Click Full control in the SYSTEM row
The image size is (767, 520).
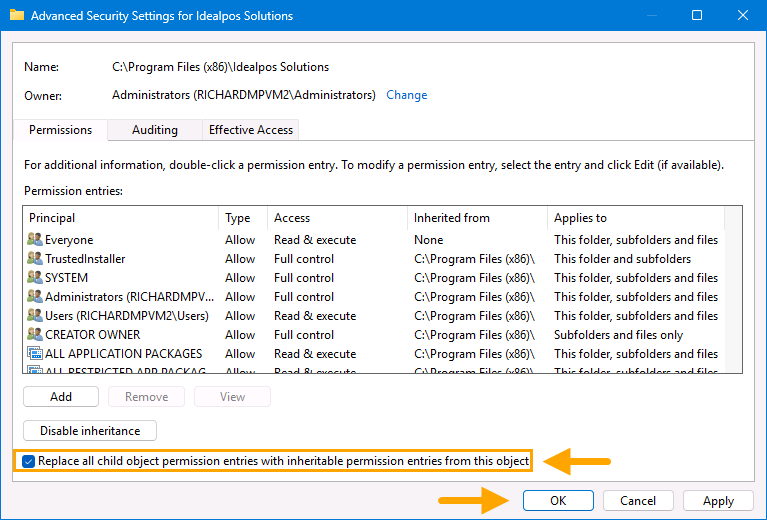(x=304, y=277)
